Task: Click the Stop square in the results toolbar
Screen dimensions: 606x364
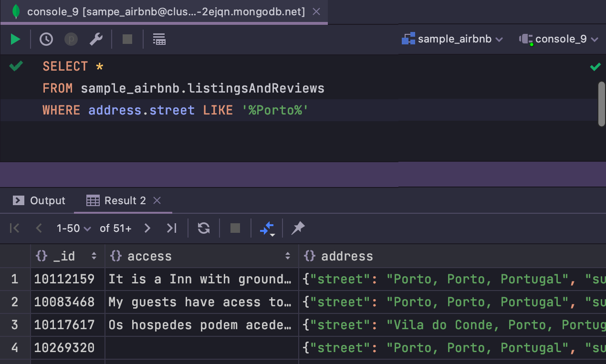Action: (235, 229)
